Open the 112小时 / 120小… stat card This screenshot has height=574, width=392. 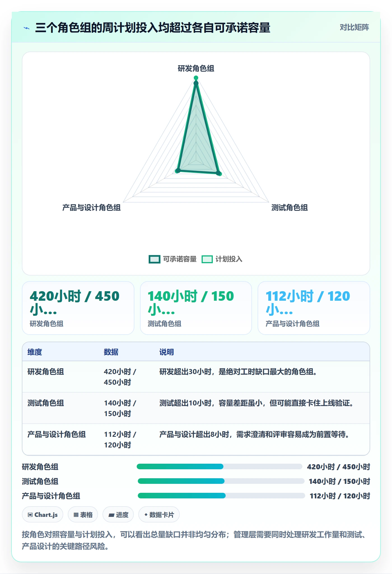[314, 308]
